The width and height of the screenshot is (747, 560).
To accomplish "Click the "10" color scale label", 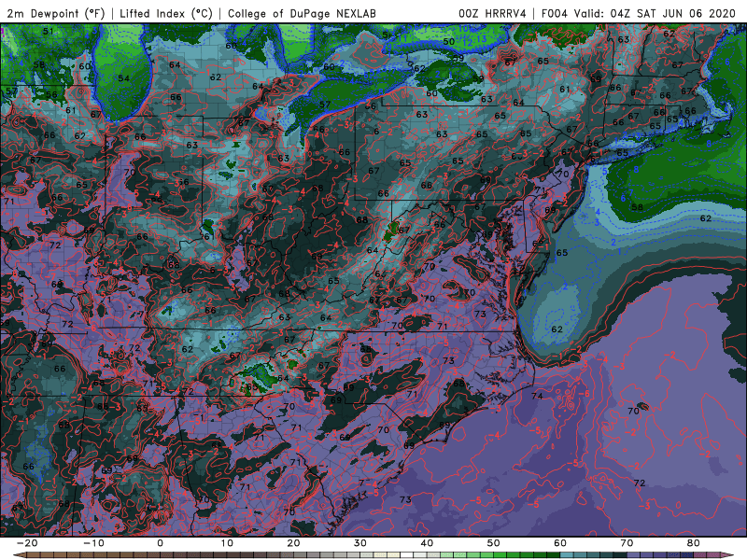I will [x=227, y=543].
